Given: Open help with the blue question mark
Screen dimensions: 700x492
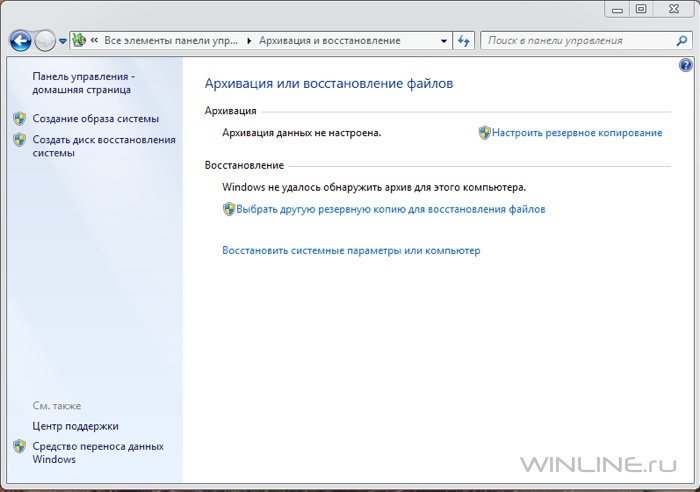Looking at the screenshot, I should click(686, 66).
